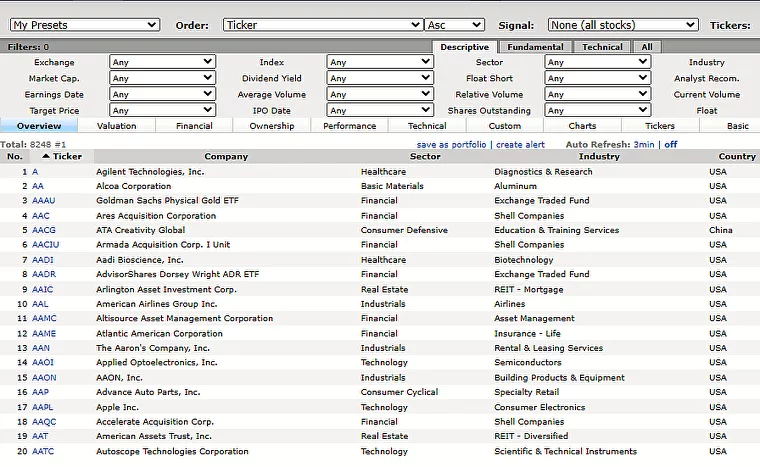The image size is (760, 467).
Task: Open the My Presets dropdown
Action: (83, 25)
